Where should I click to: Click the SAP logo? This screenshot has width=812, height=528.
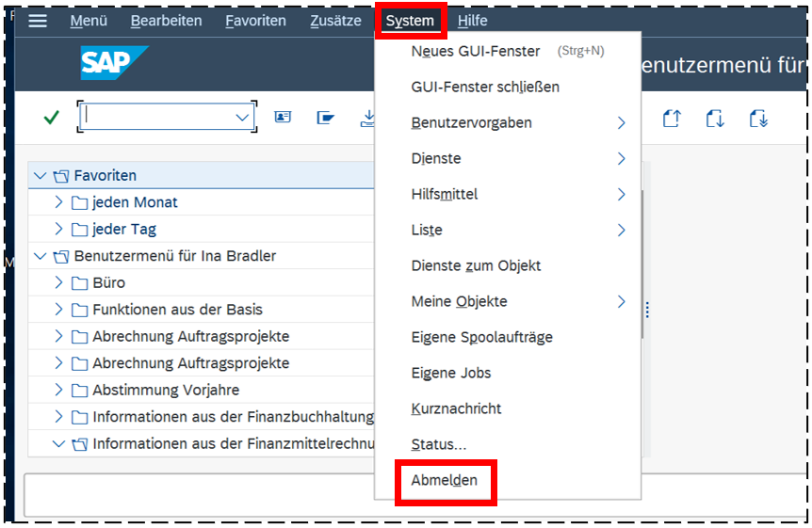coord(113,64)
